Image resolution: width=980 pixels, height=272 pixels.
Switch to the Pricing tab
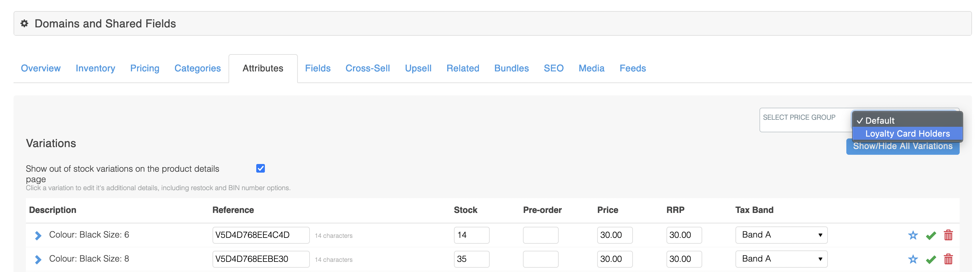[144, 68]
